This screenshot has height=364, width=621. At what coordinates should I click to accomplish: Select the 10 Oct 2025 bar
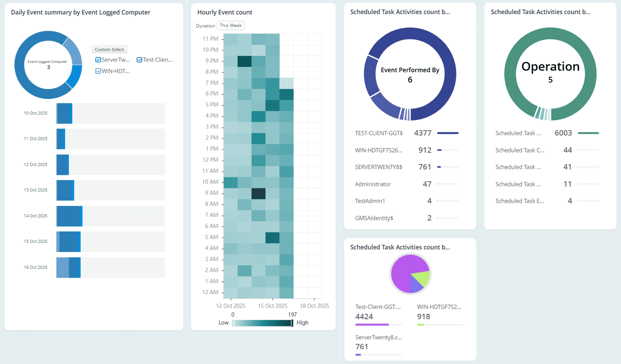tap(64, 114)
